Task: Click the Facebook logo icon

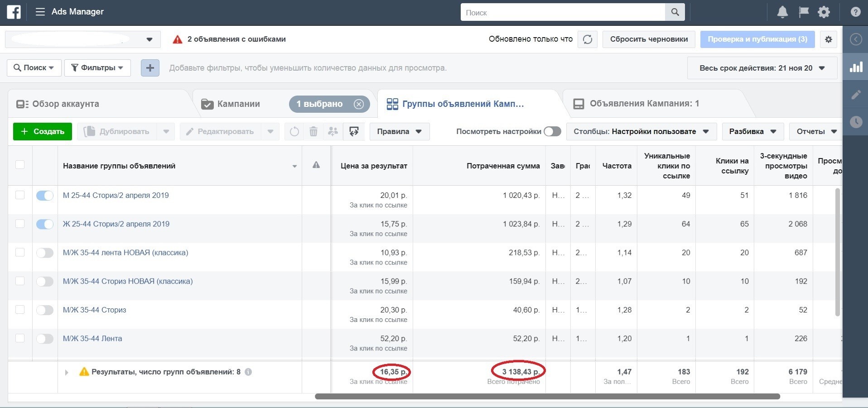Action: (14, 12)
